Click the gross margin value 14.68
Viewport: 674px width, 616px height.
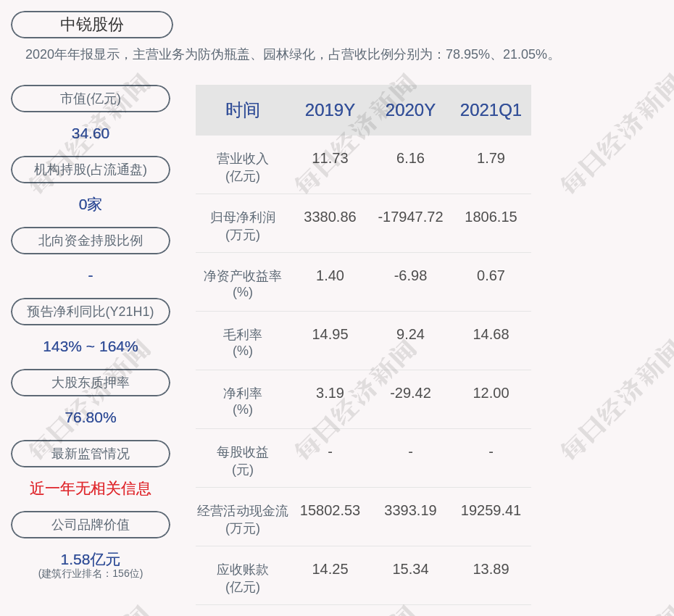pyautogui.click(x=491, y=334)
